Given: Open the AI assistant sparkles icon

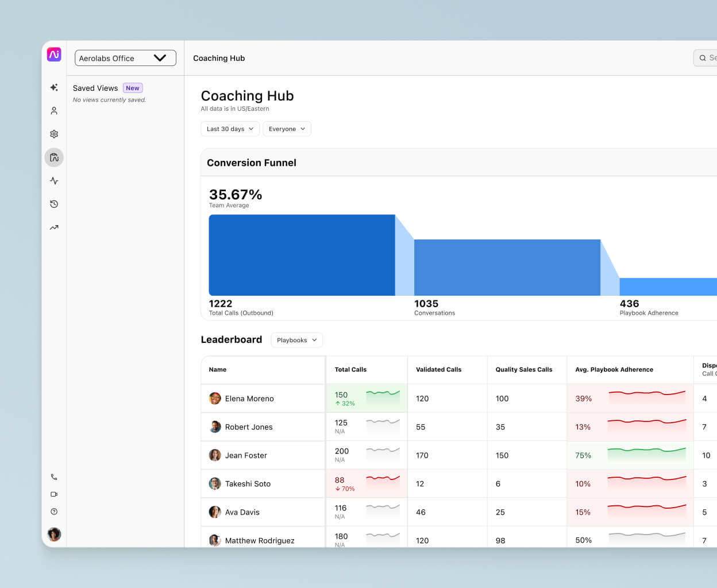Looking at the screenshot, I should (54, 87).
